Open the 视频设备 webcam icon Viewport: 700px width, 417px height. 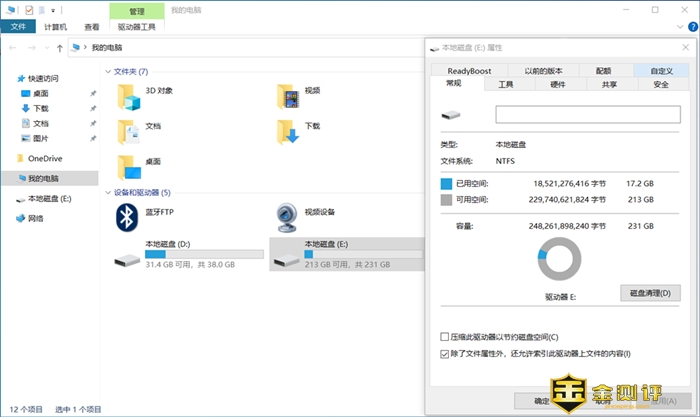(x=286, y=215)
